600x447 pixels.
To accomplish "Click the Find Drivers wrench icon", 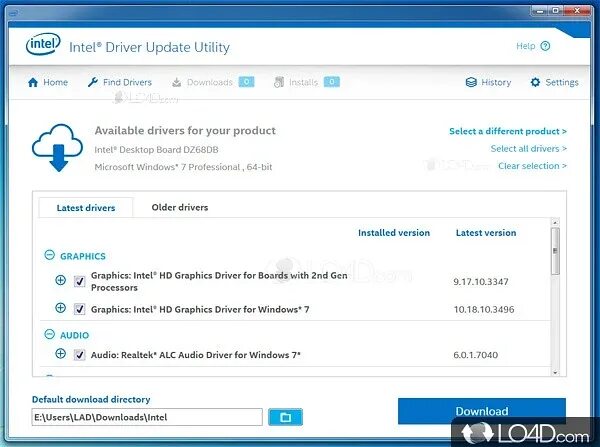I will pos(93,82).
